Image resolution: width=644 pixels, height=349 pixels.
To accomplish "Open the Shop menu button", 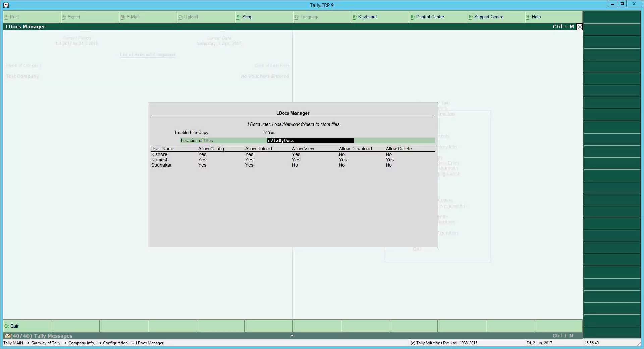I will pos(264,17).
